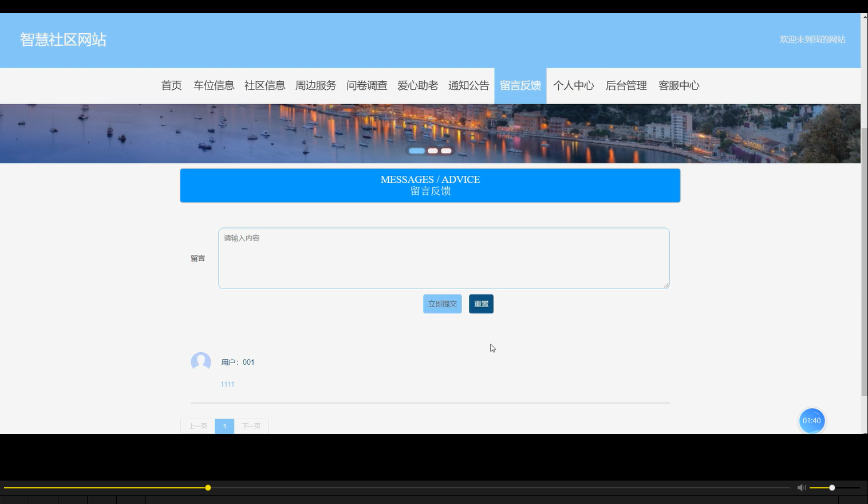868x504 pixels.
Task: Mute the video volume icon
Action: coord(801,487)
